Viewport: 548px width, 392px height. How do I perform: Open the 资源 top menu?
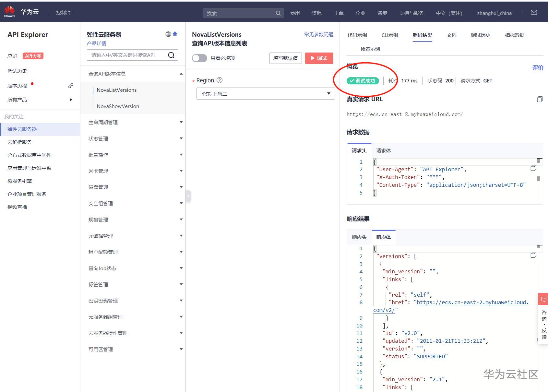[317, 13]
